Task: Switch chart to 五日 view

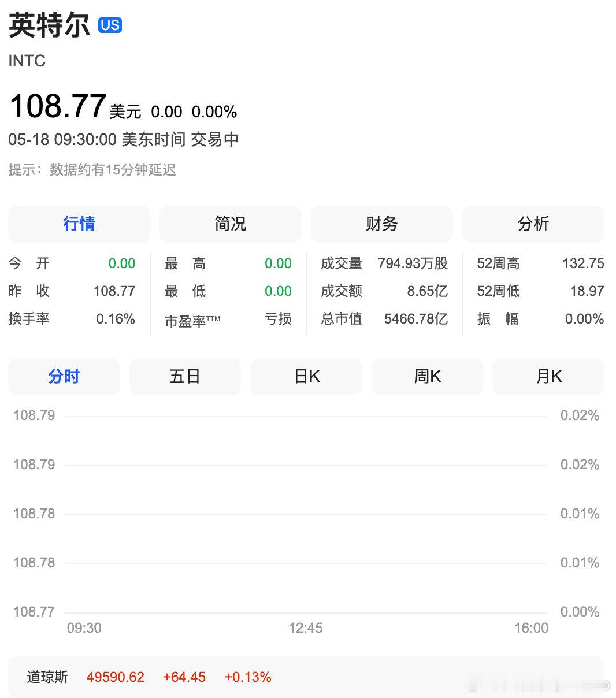Action: (x=185, y=377)
